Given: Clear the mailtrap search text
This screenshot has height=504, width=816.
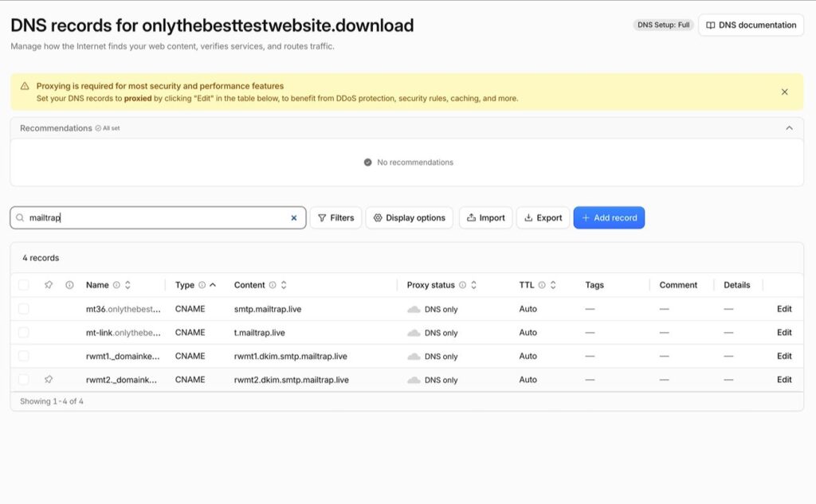Looking at the screenshot, I should pos(293,218).
